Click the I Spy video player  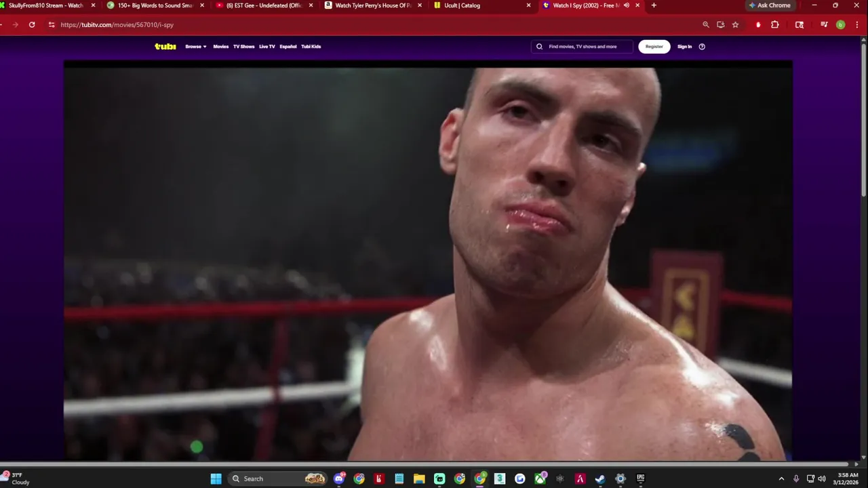428,261
